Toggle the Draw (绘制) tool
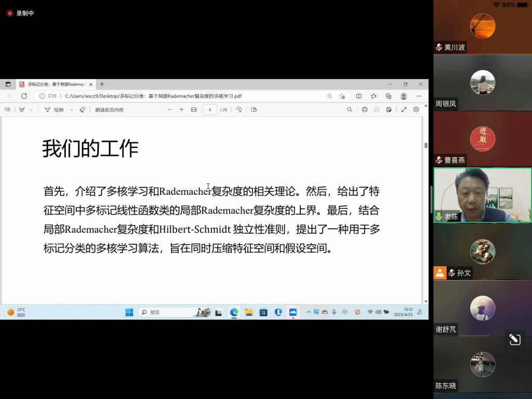The width and height of the screenshot is (532, 399). [x=54, y=110]
